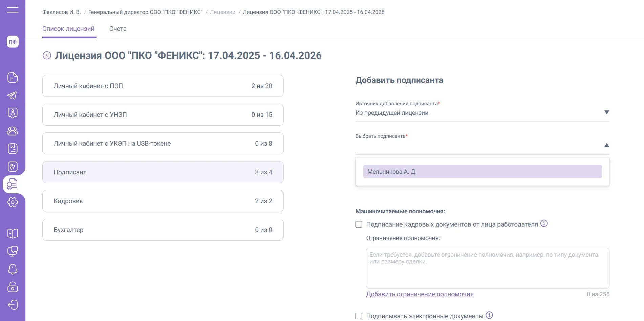Image resolution: width=644 pixels, height=321 pixels.
Task: Open the notifications bell icon
Action: (x=13, y=269)
